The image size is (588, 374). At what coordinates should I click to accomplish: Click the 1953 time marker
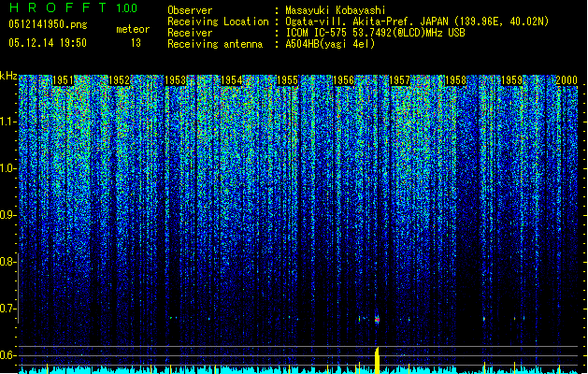coord(175,80)
